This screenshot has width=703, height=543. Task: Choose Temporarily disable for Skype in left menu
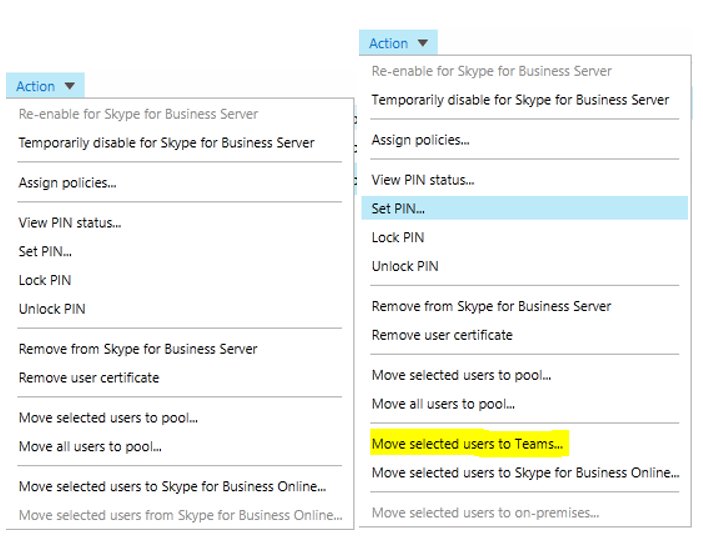(x=166, y=143)
